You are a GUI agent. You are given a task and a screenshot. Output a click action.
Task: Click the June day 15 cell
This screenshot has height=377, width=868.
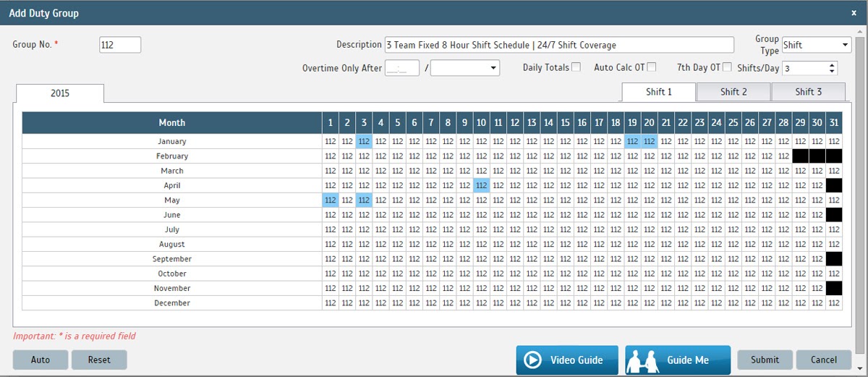(x=565, y=215)
